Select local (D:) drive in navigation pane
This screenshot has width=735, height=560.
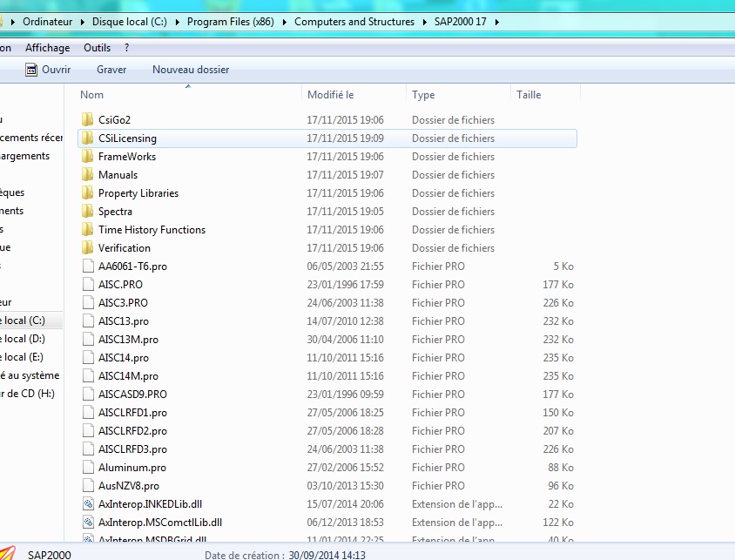pyautogui.click(x=24, y=339)
